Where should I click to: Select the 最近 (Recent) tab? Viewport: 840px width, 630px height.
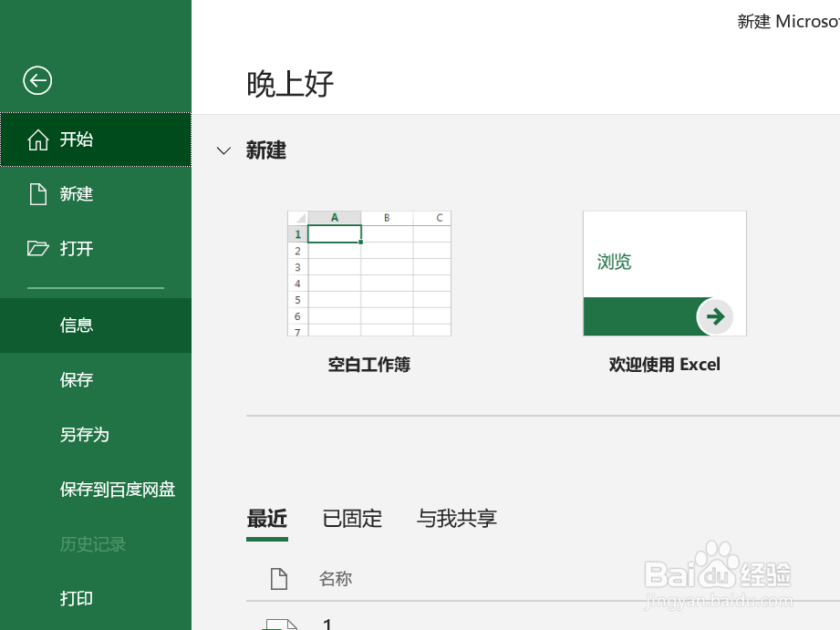click(x=266, y=518)
